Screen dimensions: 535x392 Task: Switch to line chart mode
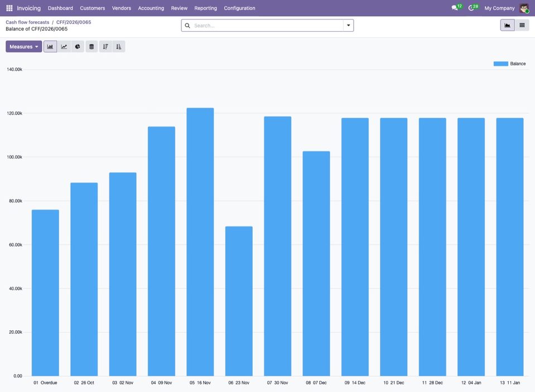[64, 47]
